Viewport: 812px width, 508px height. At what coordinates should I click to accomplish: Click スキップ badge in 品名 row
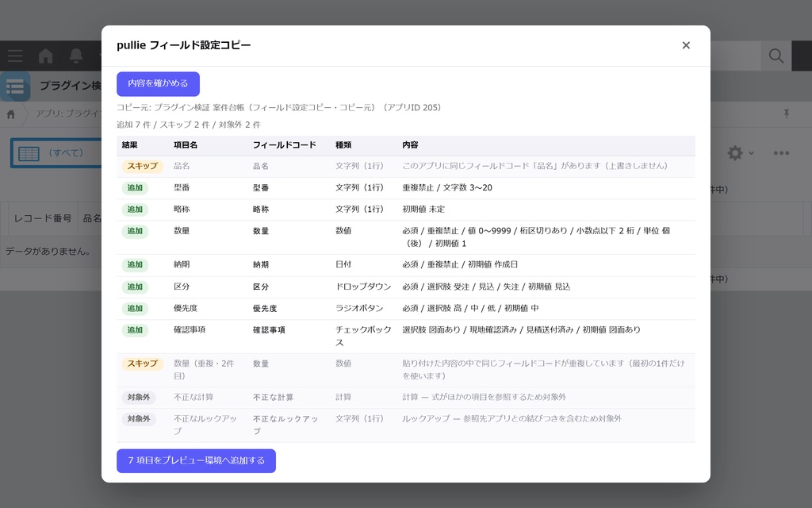point(143,167)
